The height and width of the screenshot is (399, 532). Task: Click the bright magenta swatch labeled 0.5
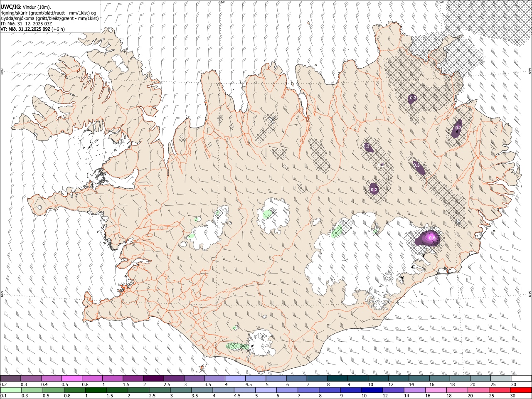[72, 379]
